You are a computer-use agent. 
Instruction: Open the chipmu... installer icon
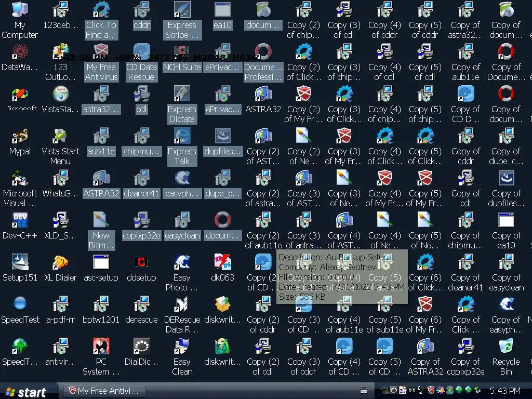pyautogui.click(x=141, y=136)
